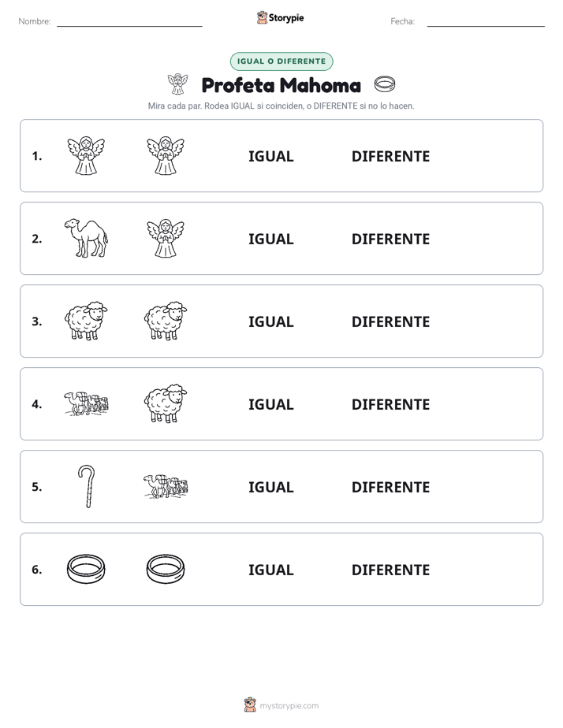
Task: Select DIFERENTE for row 5
Action: pos(390,487)
